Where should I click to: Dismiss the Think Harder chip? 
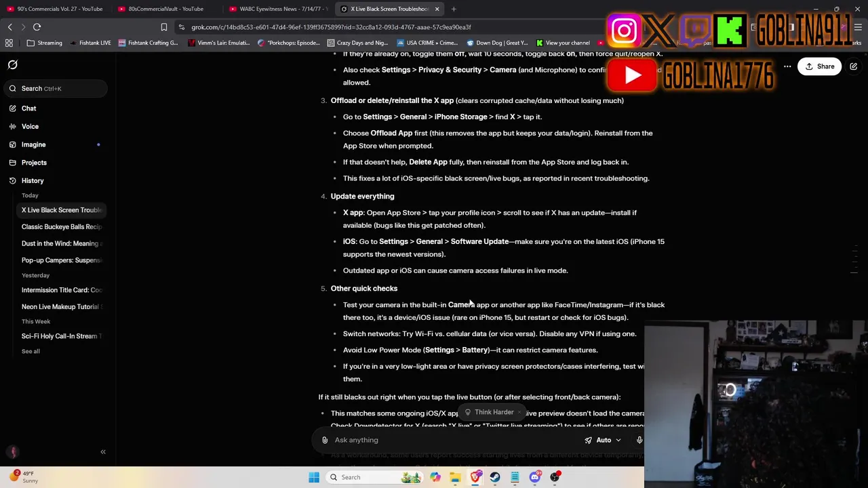(x=520, y=412)
